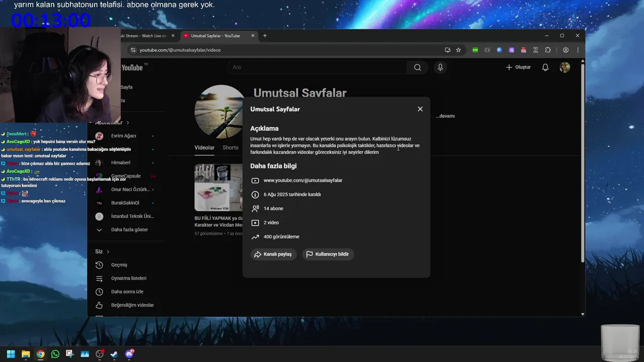Open the www.youtube.com/@umutsalsayfalar channel link
Viewport: 644px width, 362px height.
pos(303,180)
